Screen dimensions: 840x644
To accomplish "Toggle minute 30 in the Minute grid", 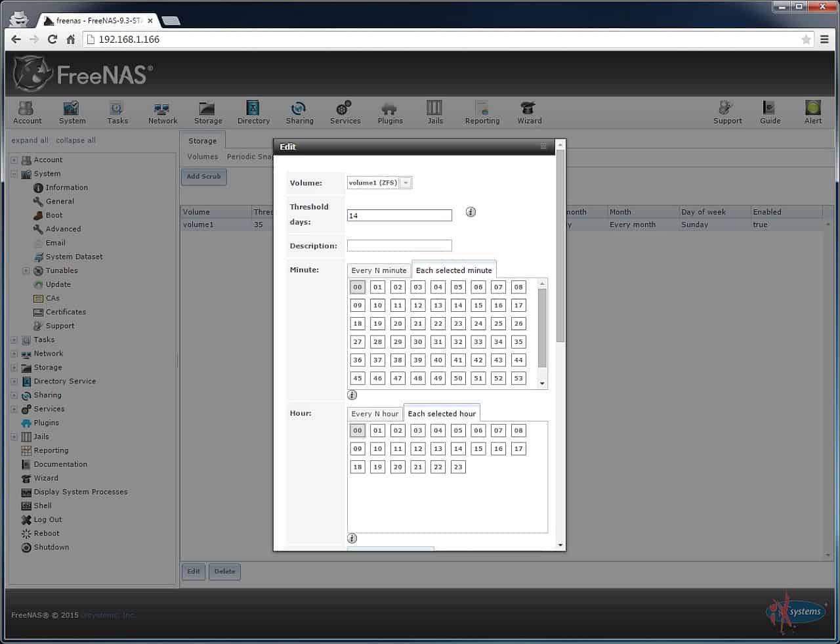I will [x=418, y=342].
